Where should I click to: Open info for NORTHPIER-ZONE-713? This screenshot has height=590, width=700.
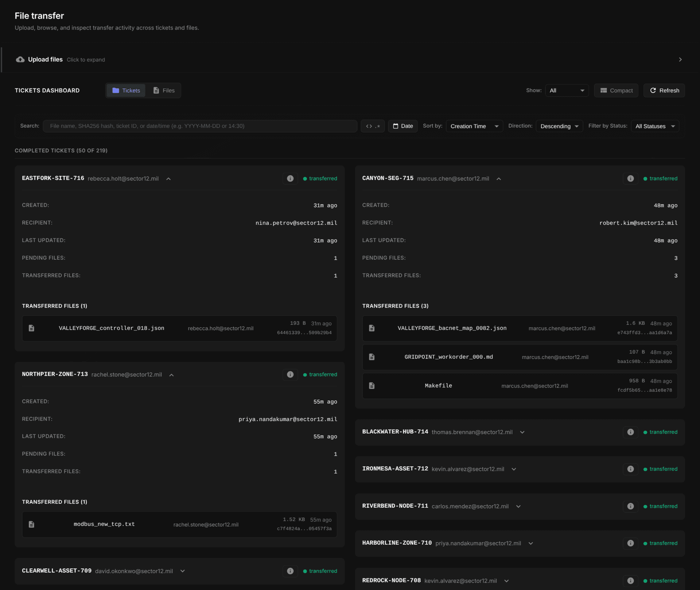pyautogui.click(x=290, y=374)
